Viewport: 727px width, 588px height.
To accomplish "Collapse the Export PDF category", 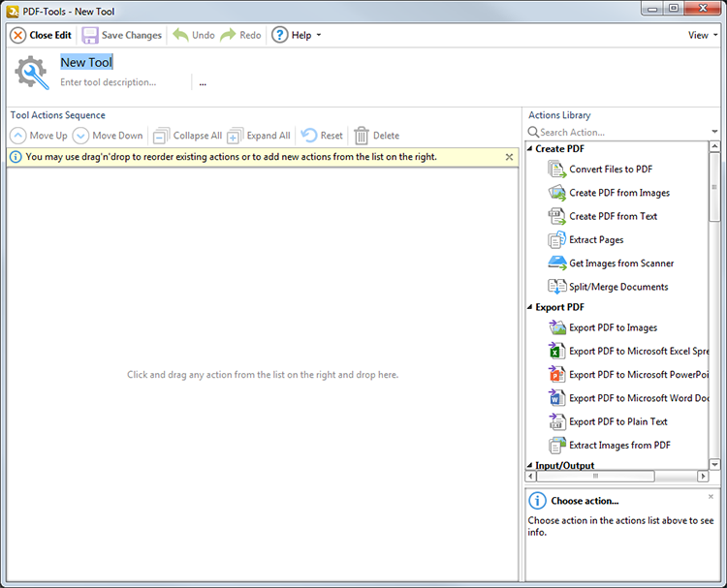I will tap(530, 308).
